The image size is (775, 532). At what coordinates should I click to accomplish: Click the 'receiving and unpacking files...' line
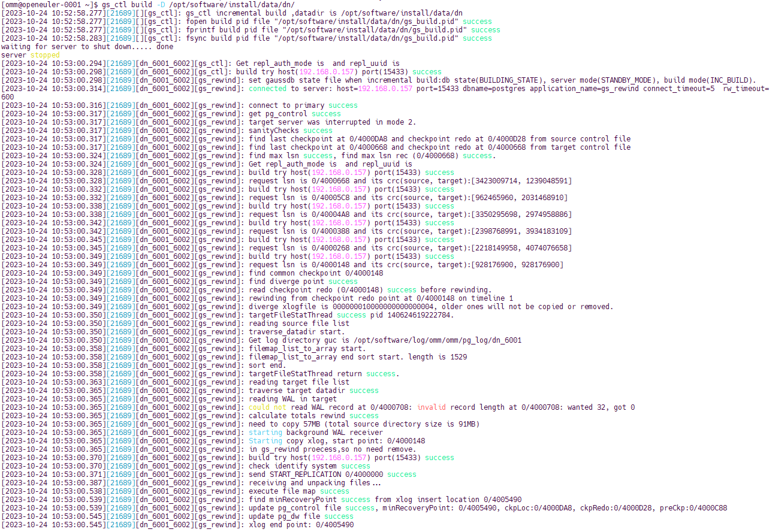coord(191,482)
